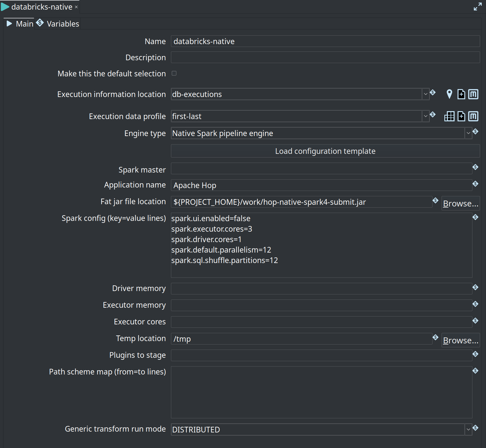Click the Temp location input field

pos(301,339)
